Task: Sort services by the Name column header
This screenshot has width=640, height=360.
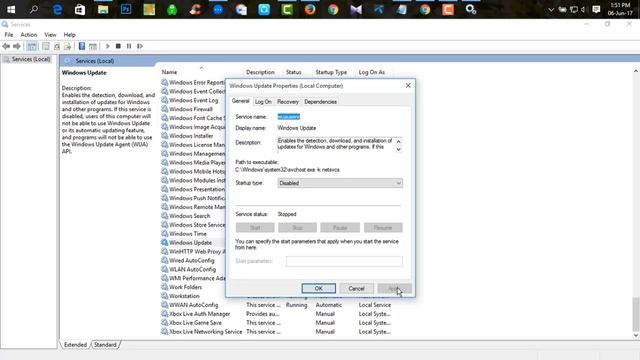Action: coord(169,72)
